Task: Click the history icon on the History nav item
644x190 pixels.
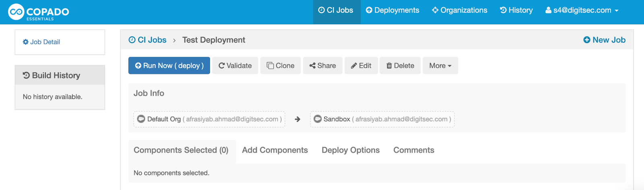Action: tap(503, 10)
